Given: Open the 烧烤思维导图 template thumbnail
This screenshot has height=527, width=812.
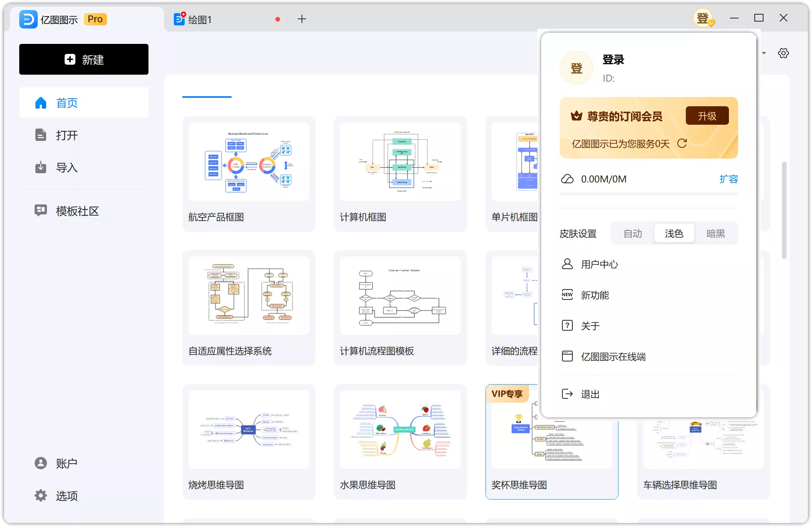Looking at the screenshot, I should click(248, 430).
